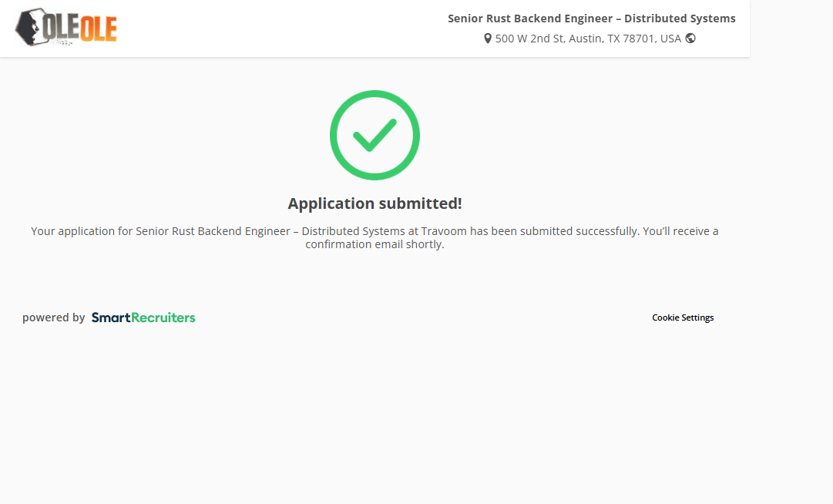The height and width of the screenshot is (504, 833).
Task: Open Cookie Settings
Action: pos(683,318)
